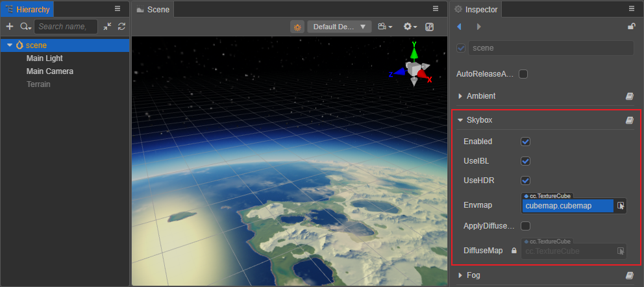Click the UseIBL property label
This screenshot has height=287, width=644.
pos(476,161)
